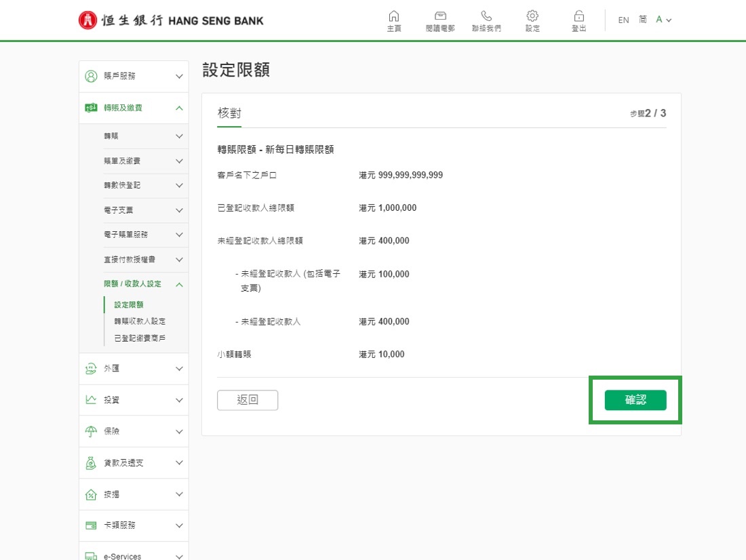The height and width of the screenshot is (560, 746).
Task: Click the 按揭 house icon in sidebar
Action: (x=91, y=494)
